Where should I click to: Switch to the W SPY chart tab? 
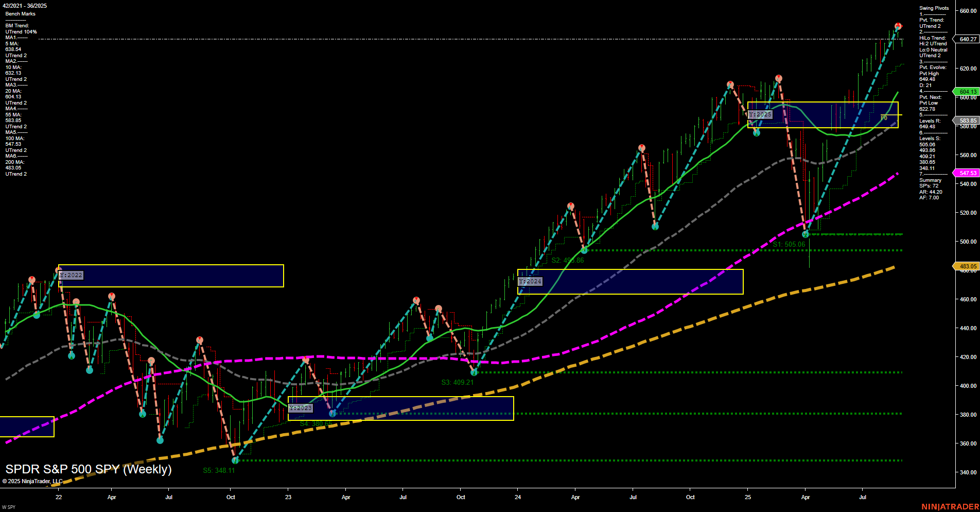pyautogui.click(x=9, y=507)
